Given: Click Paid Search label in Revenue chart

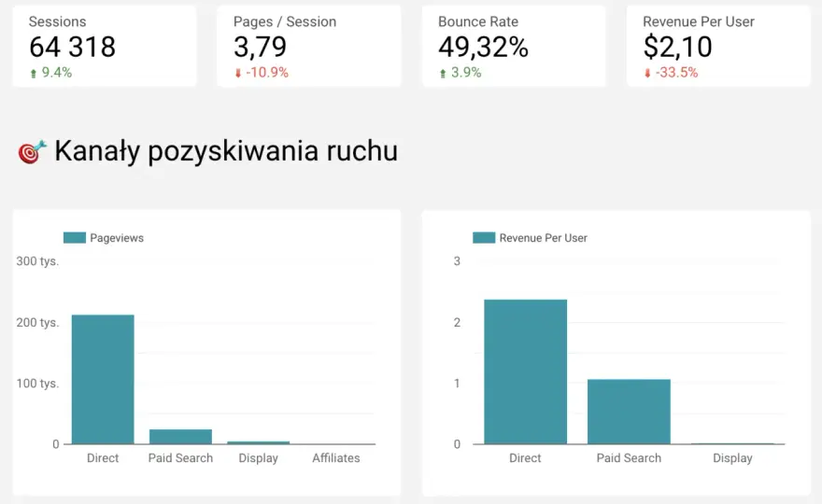Looking at the screenshot, I should tap(629, 458).
